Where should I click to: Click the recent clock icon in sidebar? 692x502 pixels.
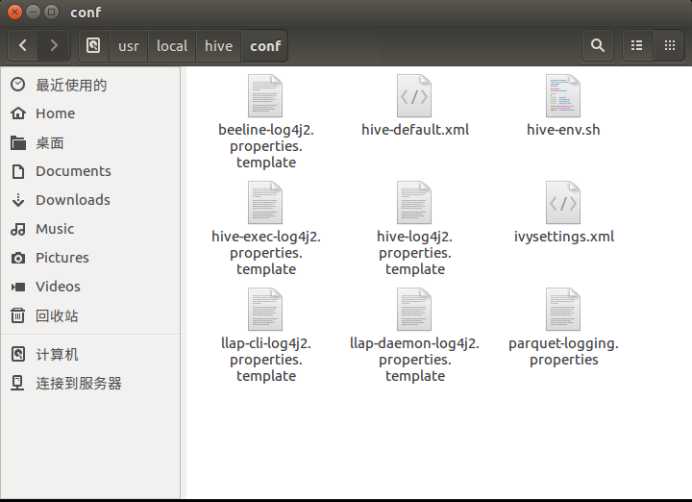[18, 84]
